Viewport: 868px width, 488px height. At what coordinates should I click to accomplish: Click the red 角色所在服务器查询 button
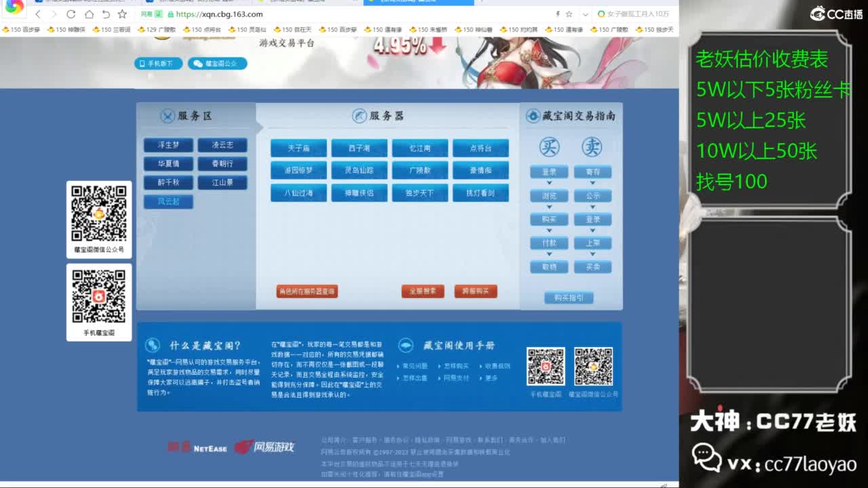pos(307,291)
